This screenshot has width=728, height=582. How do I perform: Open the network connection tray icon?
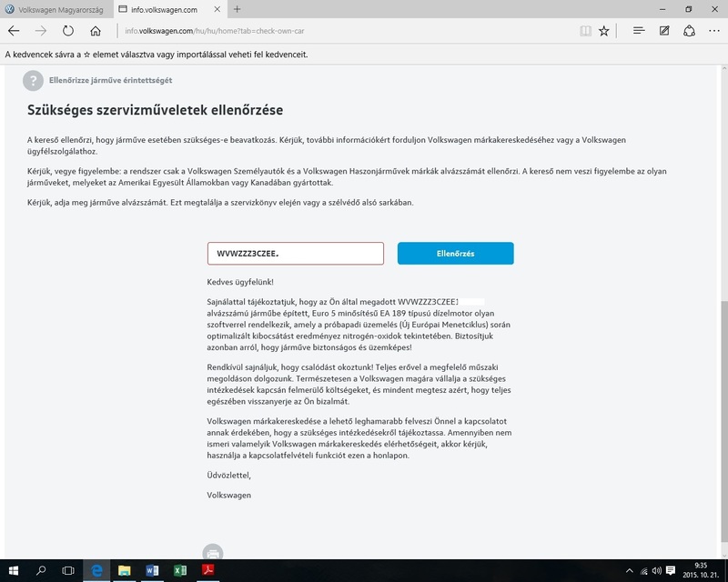coord(643,571)
